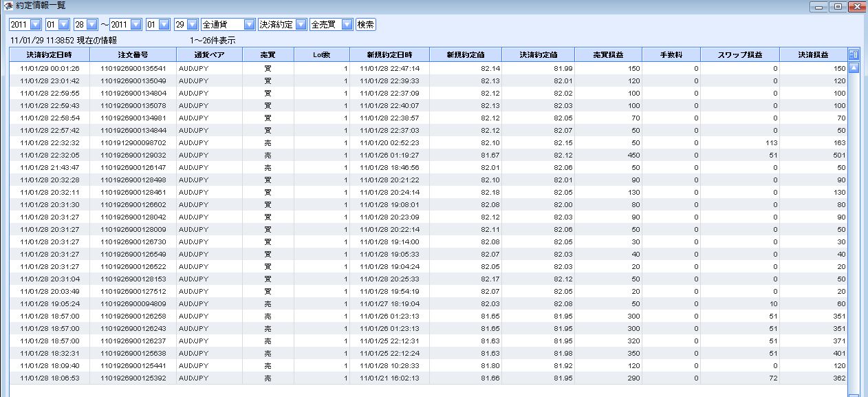Viewport: 868px width, 397px height.
Task: Select order number 1101926900125441
Action: click(133, 365)
